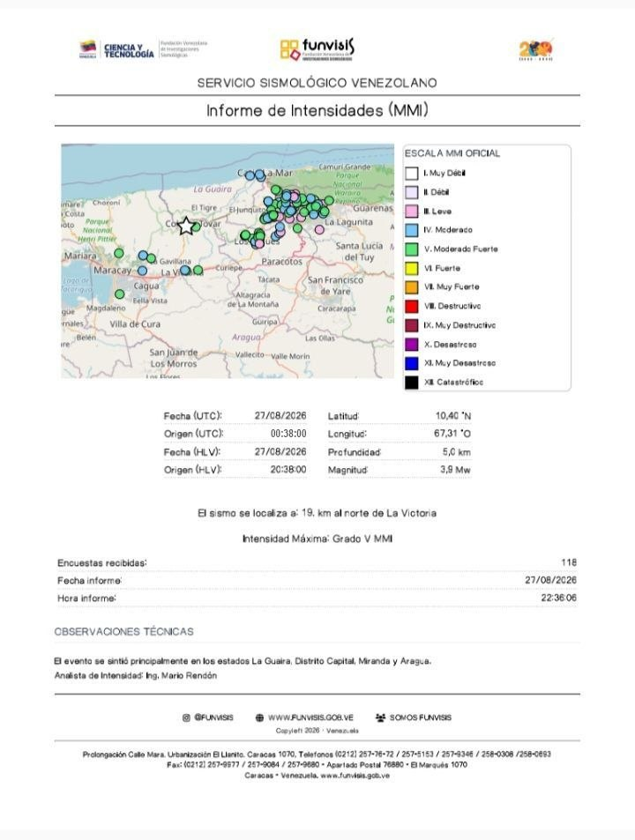Click the La Guaira label on the map
Screen dimensions: 635x840
point(213,190)
